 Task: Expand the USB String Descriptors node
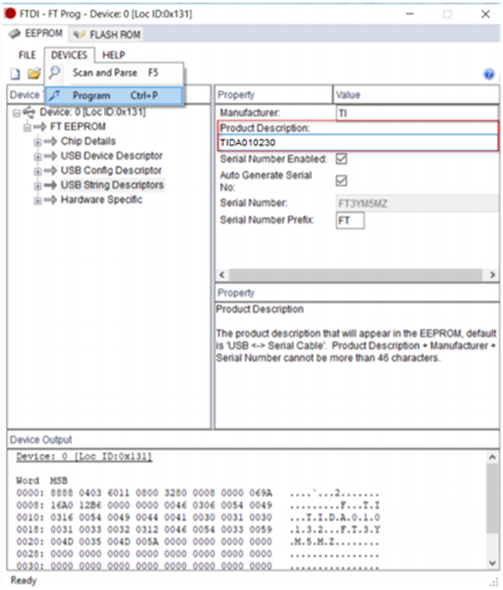(x=37, y=186)
